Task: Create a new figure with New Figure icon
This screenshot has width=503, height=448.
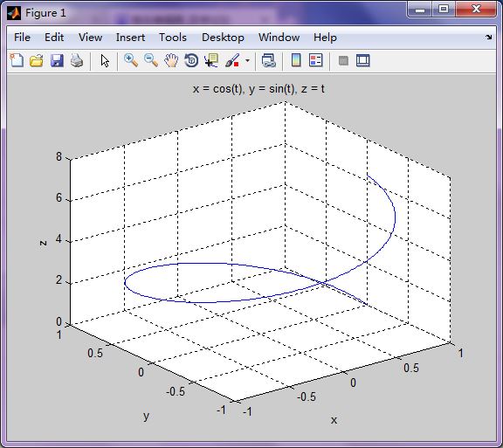Action: 17,60
